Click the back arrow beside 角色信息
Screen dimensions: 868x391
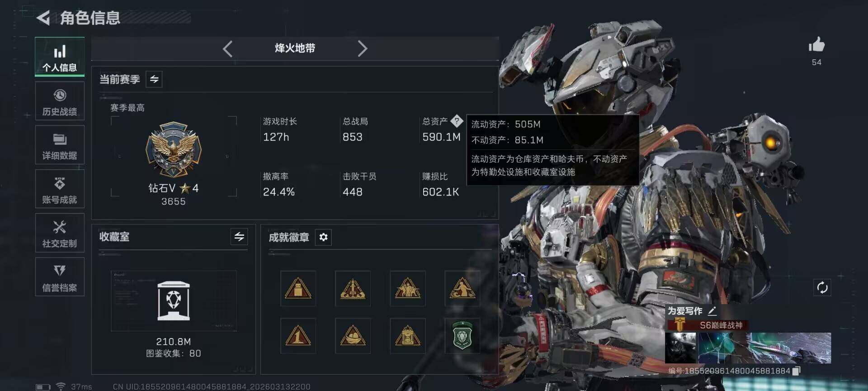43,18
